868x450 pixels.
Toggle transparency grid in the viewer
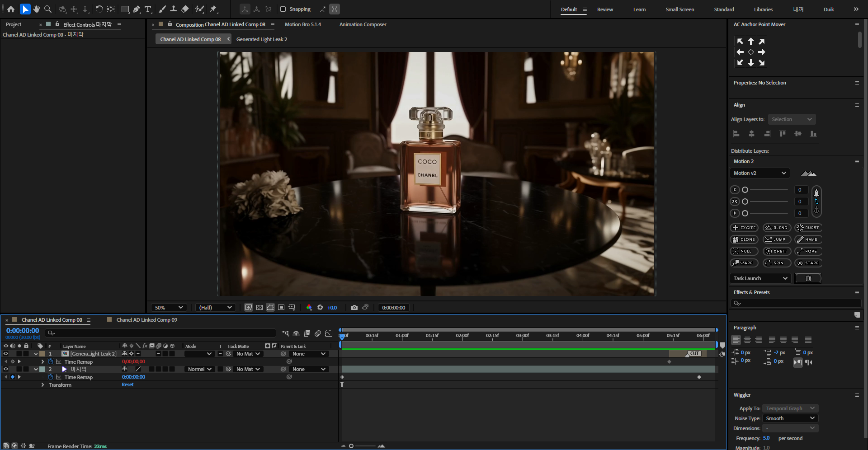pyautogui.click(x=259, y=308)
